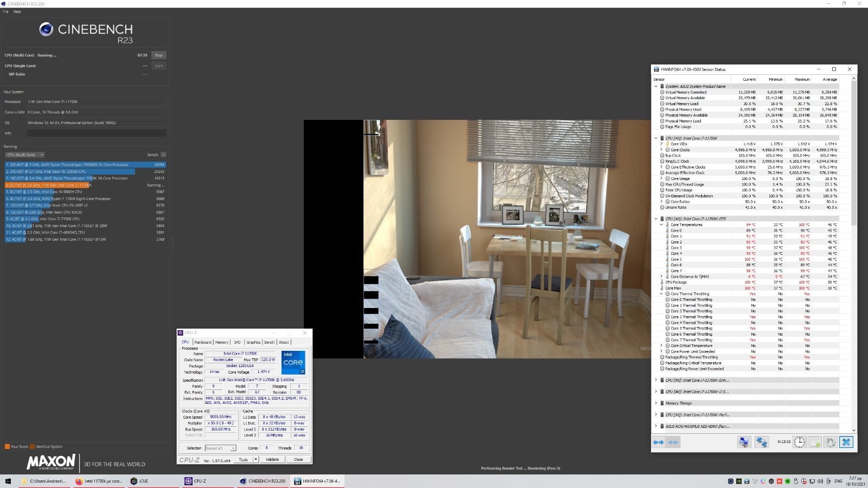Viewport: 868px width, 488px height.
Task: Click the Close button in CPU-Z
Action: click(298, 460)
